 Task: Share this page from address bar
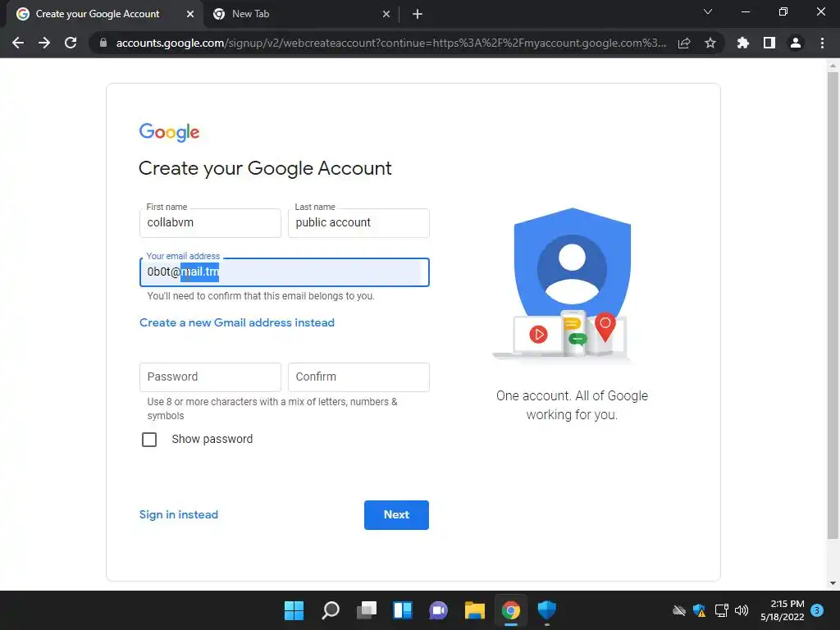coord(684,43)
